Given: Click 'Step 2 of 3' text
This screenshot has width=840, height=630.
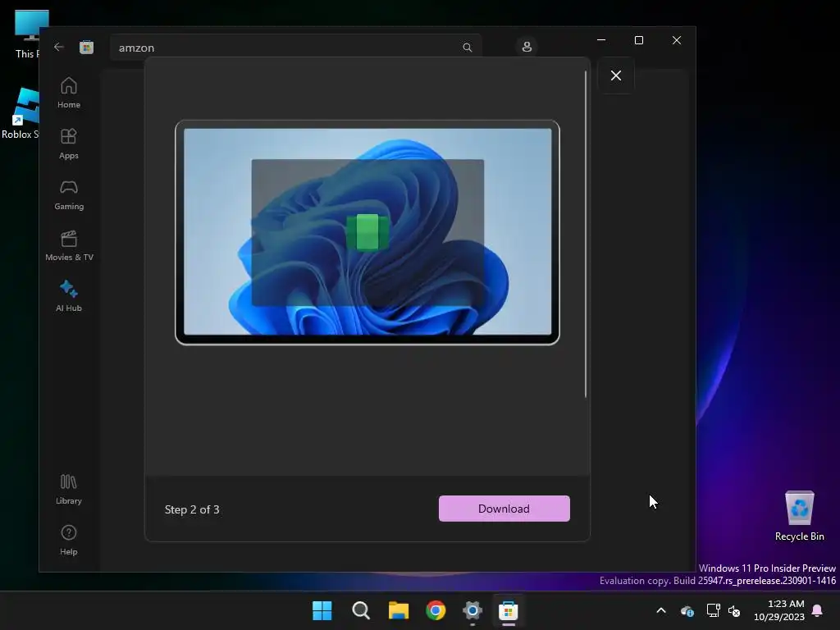Looking at the screenshot, I should coord(192,509).
